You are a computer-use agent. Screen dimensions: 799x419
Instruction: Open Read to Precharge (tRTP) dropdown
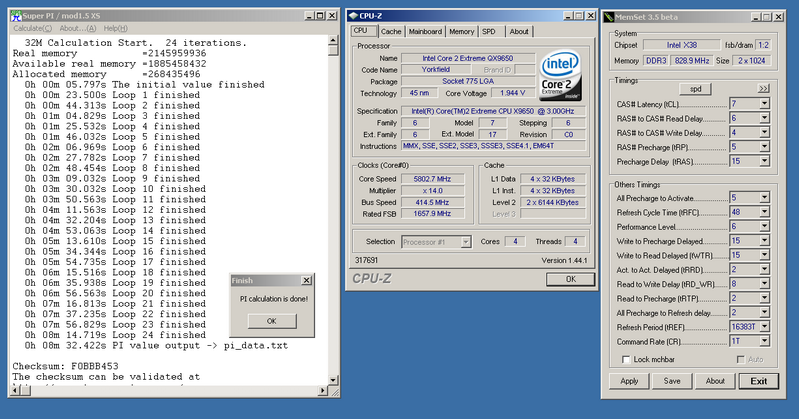point(764,298)
